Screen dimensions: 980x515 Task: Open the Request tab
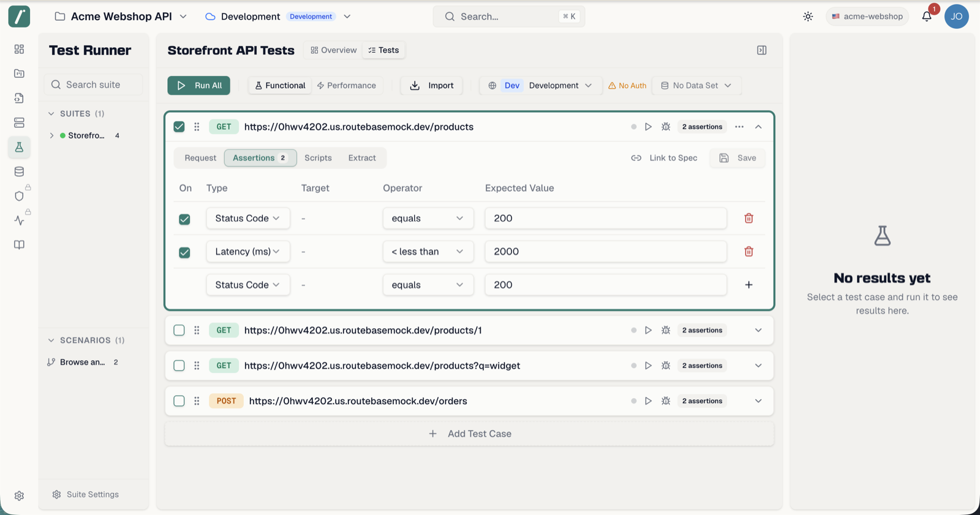tap(200, 158)
